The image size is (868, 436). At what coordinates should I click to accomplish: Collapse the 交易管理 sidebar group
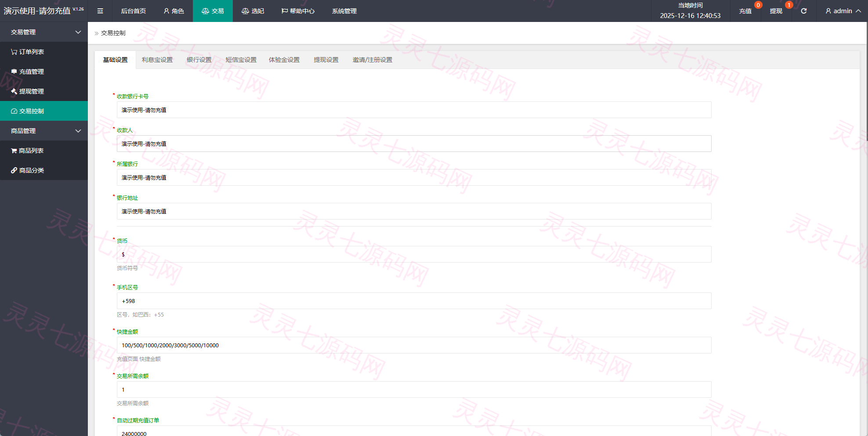[44, 32]
